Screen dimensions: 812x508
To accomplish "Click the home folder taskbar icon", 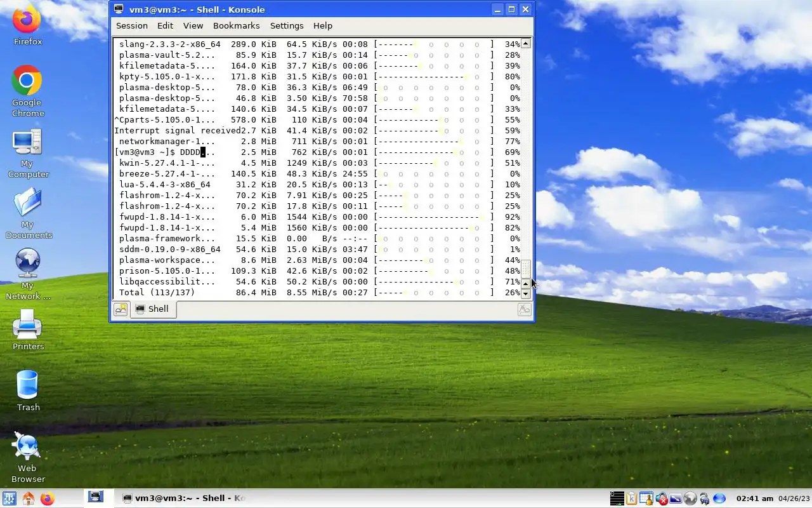I will [28, 498].
